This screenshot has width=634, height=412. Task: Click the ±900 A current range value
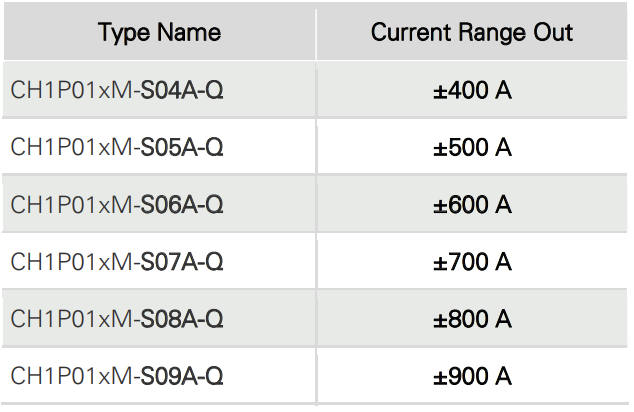click(x=472, y=376)
